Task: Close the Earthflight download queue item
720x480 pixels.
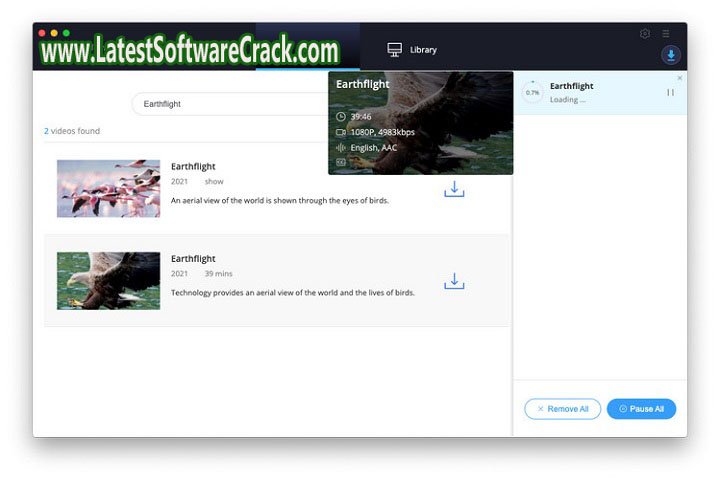Action: [x=680, y=78]
